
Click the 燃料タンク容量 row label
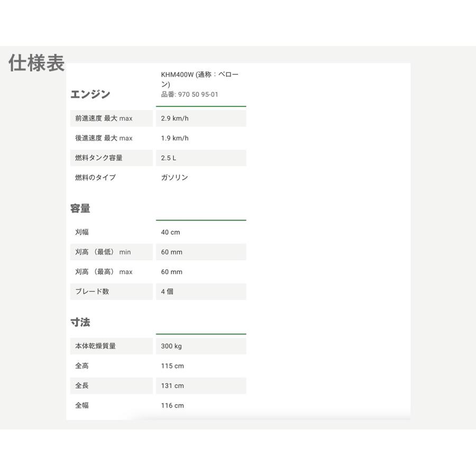[99, 158]
